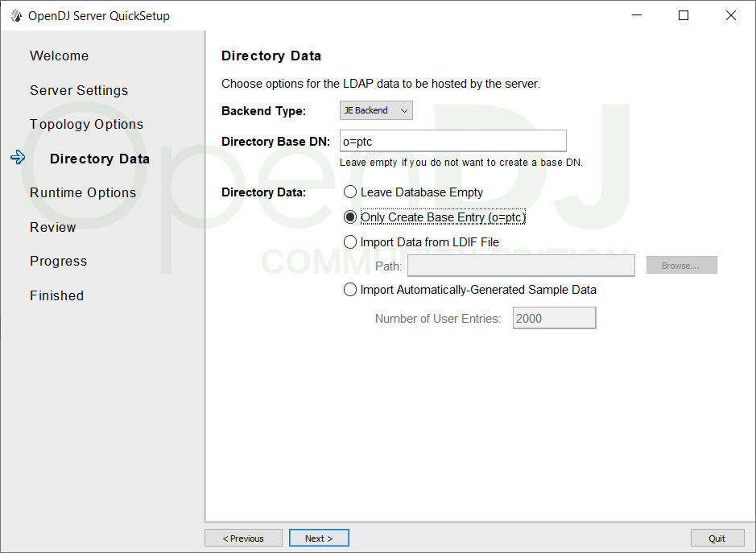
Task: Exit setup with the Quit button
Action: click(717, 538)
